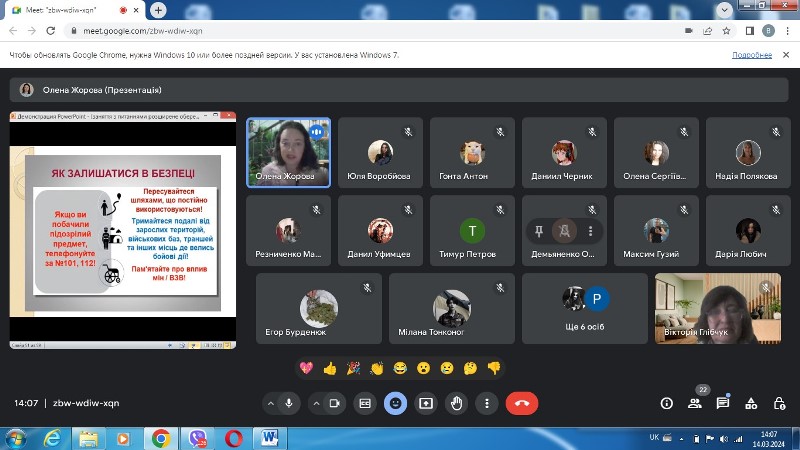Open camera permission icon in address bar
Image resolution: width=800 pixels, height=450 pixels.
(x=689, y=31)
